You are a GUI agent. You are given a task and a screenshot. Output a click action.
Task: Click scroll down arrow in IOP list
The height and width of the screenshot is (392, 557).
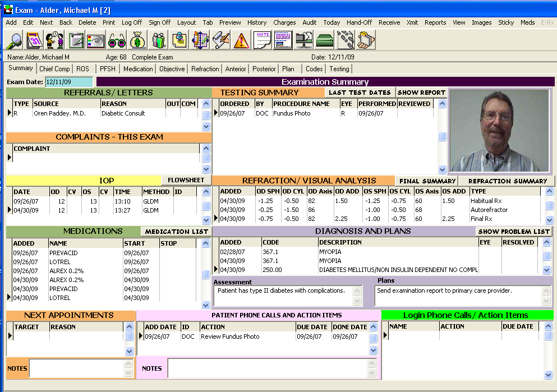206,220
